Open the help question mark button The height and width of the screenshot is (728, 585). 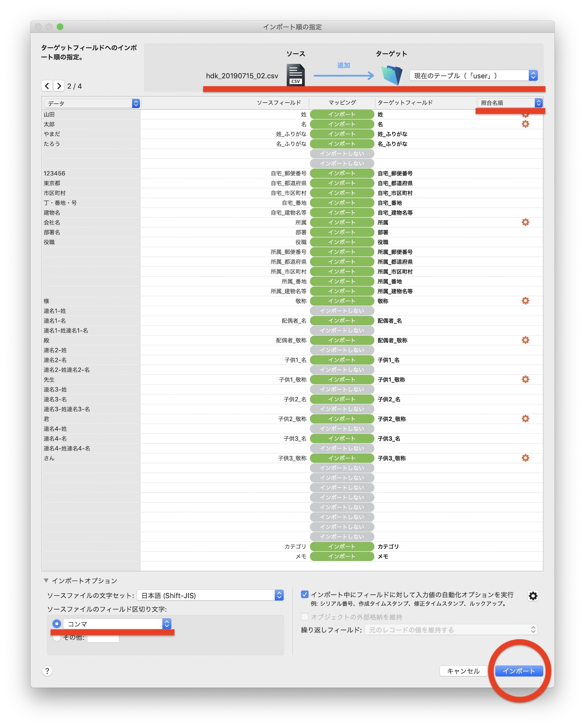tap(47, 671)
